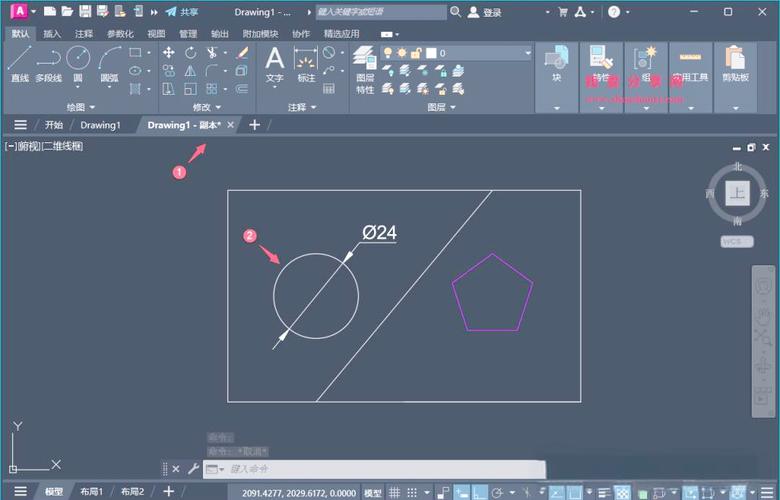Screen dimensions: 780x500
Task: Switch to the Drawing1 file tab
Action: point(100,125)
